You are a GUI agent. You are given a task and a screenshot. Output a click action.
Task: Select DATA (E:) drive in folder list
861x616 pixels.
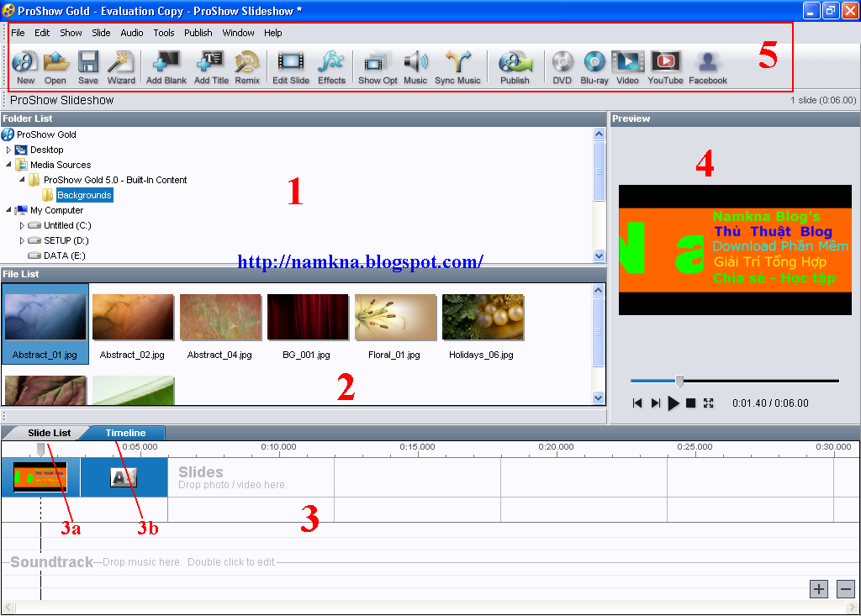64,255
